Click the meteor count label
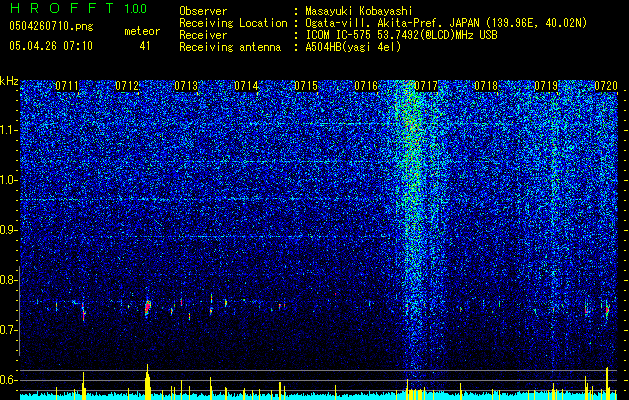 click(x=142, y=31)
